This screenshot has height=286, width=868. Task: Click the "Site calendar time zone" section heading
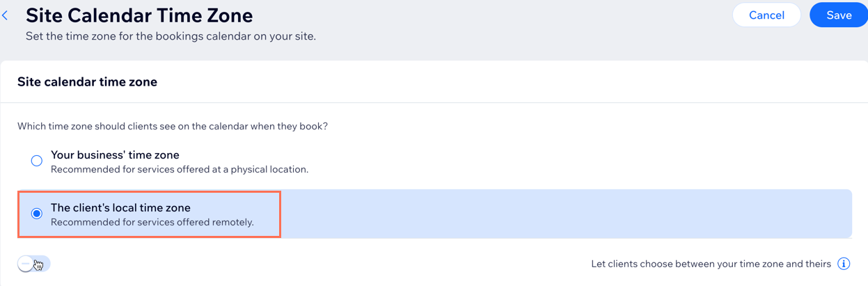coord(87,82)
